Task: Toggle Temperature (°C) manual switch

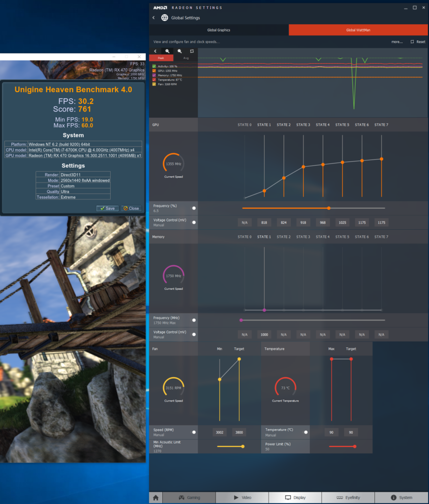Action: pyautogui.click(x=306, y=432)
